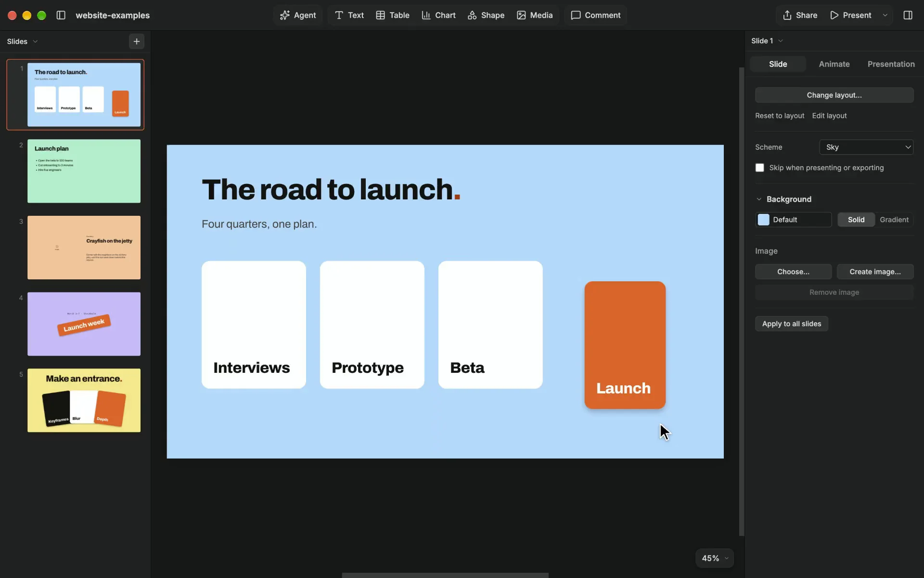The width and height of the screenshot is (924, 578).
Task: Open the Present options chevron
Action: pos(885,15)
